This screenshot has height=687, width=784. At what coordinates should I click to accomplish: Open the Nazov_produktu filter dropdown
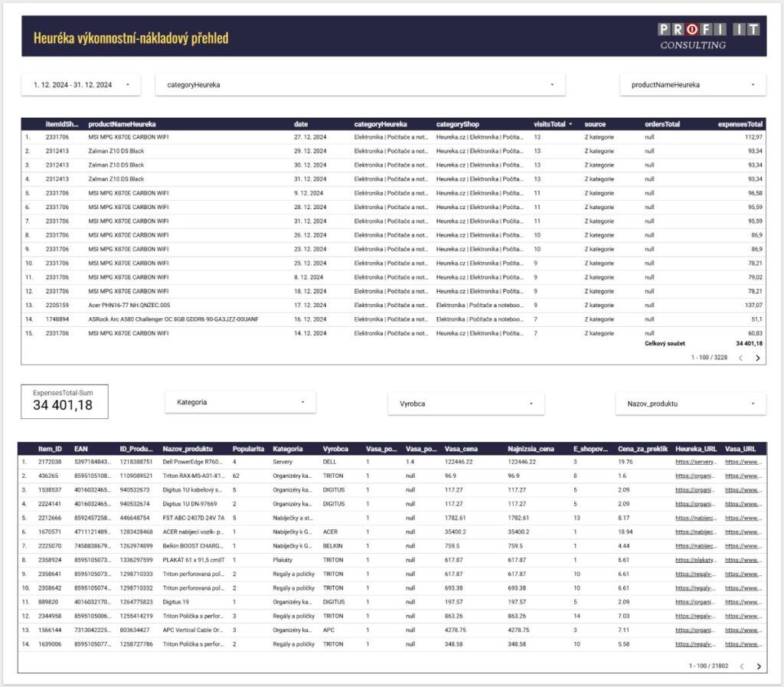click(x=691, y=404)
